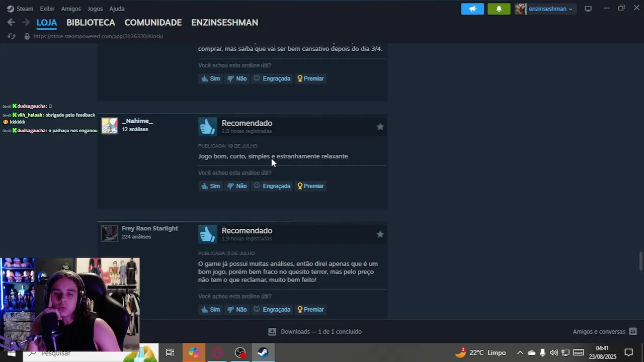Switch to OBS Studio in taskbar
644x362 pixels.
point(240,352)
